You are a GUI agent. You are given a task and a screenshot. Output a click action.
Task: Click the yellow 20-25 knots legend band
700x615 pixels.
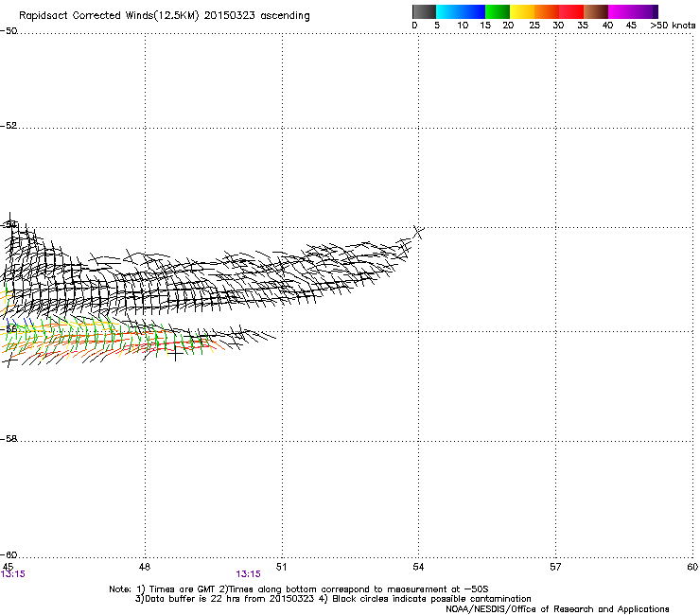pos(522,11)
